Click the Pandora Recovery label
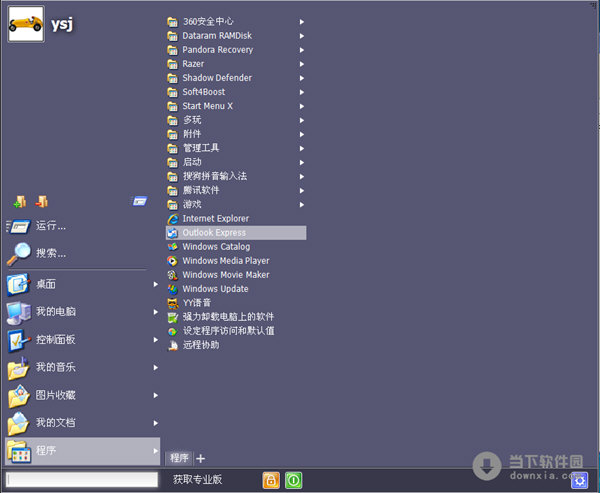600x493 pixels. [217, 50]
